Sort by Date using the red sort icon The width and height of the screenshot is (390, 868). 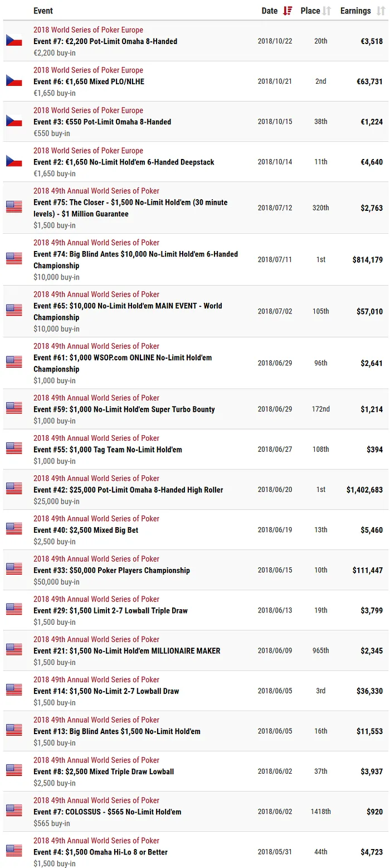pos(287,11)
